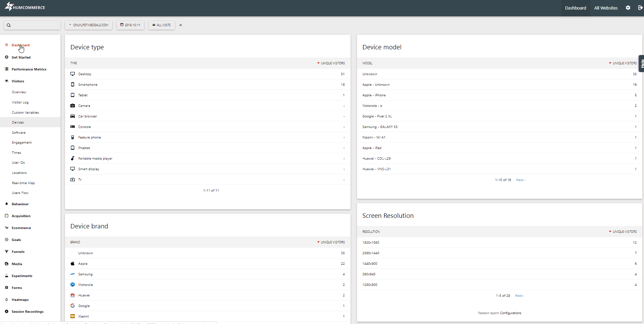Click the settings gear icon in header
644x324 pixels.
[x=628, y=8]
